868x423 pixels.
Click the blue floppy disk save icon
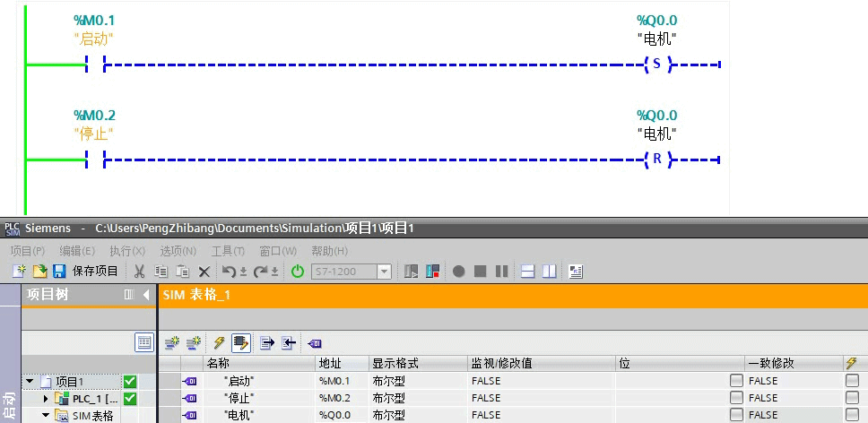[x=59, y=272]
